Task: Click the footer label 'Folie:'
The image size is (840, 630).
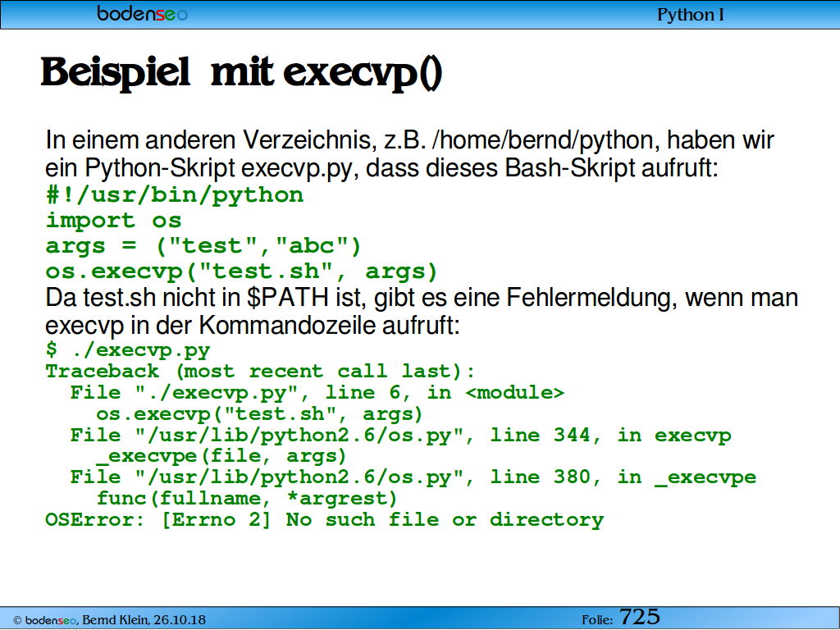Action: click(x=597, y=620)
